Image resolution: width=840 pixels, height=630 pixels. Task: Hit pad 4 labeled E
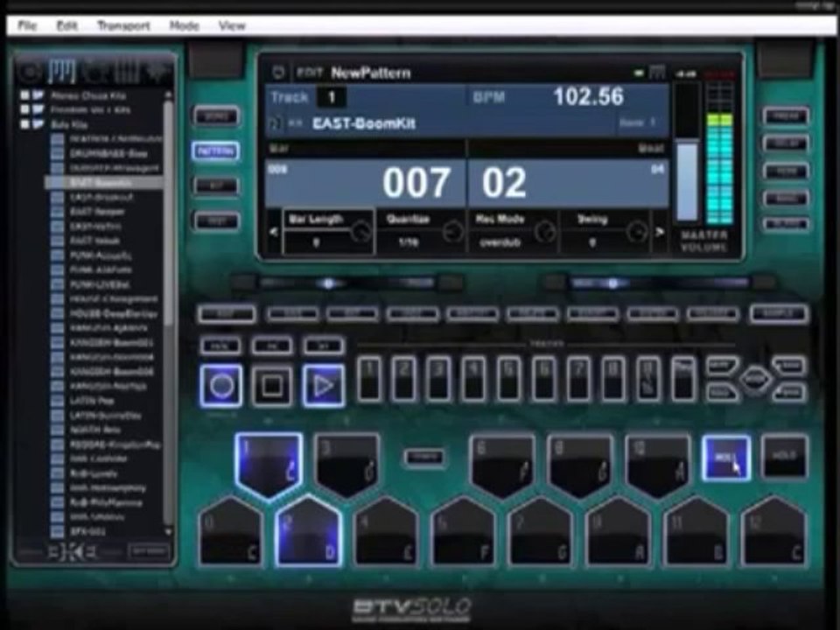point(386,531)
